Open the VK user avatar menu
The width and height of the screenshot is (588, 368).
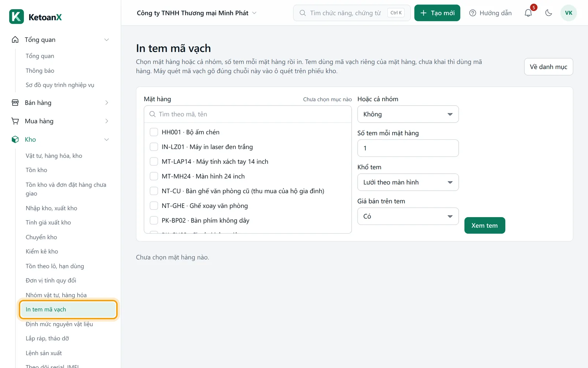[569, 13]
